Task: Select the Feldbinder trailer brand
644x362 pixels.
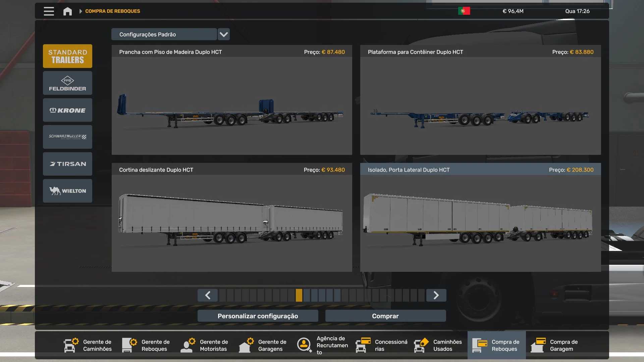Action: point(67,83)
